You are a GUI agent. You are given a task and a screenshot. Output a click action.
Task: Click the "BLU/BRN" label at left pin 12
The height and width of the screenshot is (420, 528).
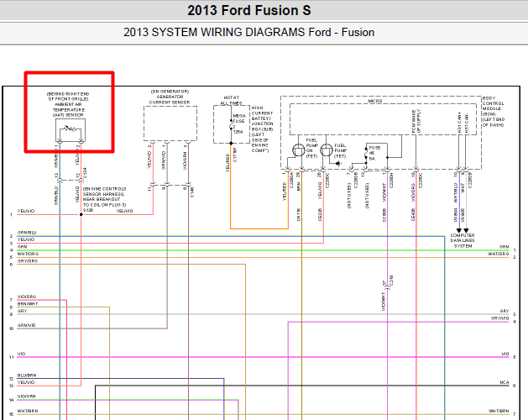(27, 375)
